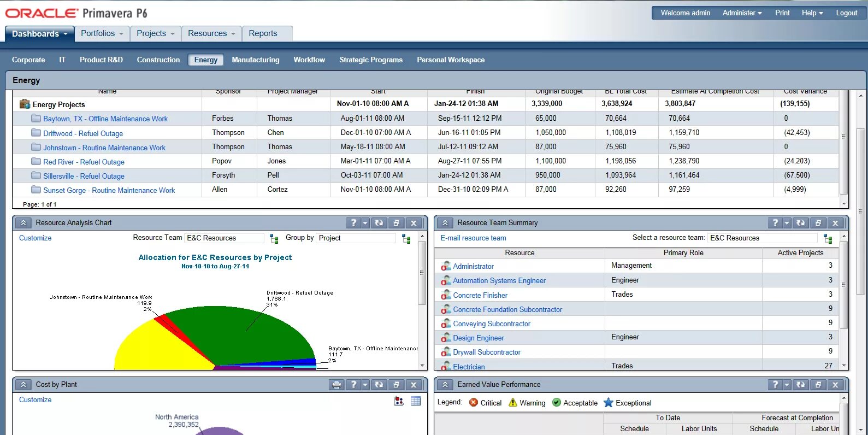The height and width of the screenshot is (435, 868).
Task: Switch Cost by Plant to table view
Action: (x=416, y=401)
